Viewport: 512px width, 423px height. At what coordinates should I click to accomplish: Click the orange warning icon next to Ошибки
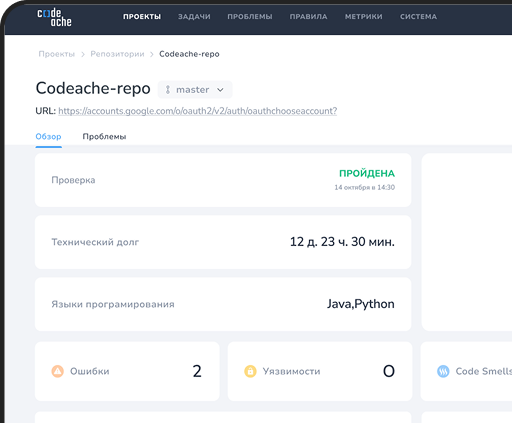pyautogui.click(x=57, y=371)
